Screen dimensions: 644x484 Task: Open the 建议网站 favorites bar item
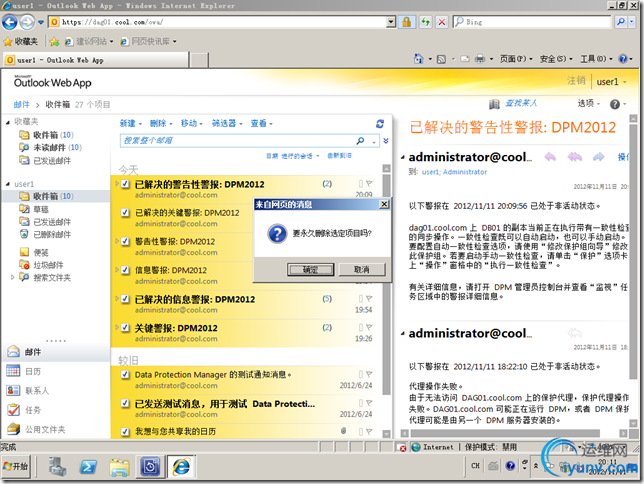89,41
